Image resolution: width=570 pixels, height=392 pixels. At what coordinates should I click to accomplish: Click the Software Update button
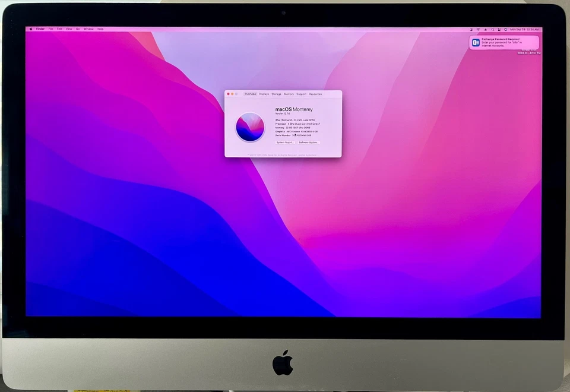(309, 142)
